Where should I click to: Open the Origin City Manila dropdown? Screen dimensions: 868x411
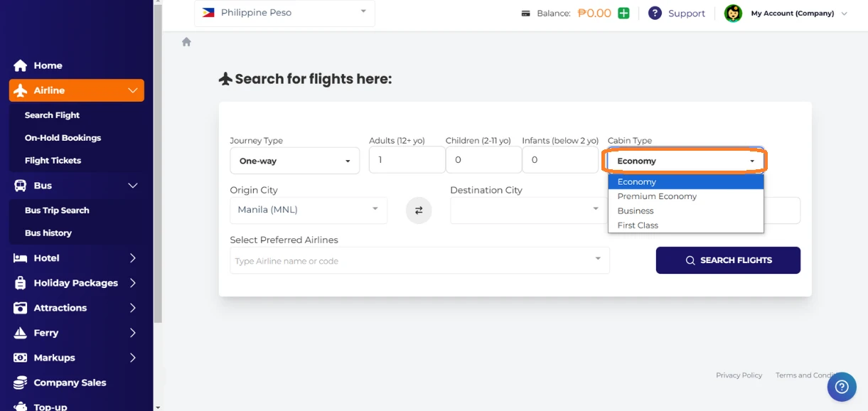click(308, 210)
